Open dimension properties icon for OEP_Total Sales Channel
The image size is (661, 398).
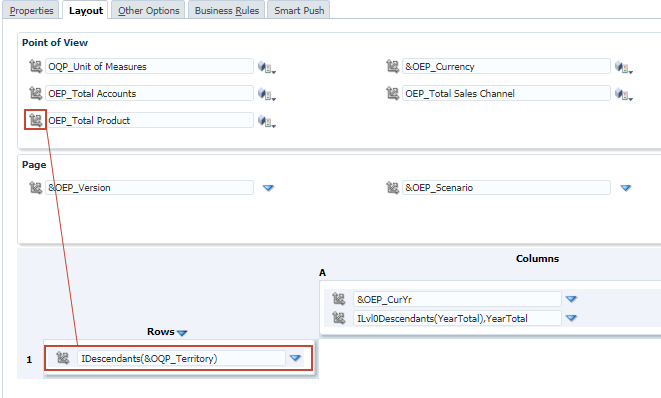pyautogui.click(x=624, y=94)
